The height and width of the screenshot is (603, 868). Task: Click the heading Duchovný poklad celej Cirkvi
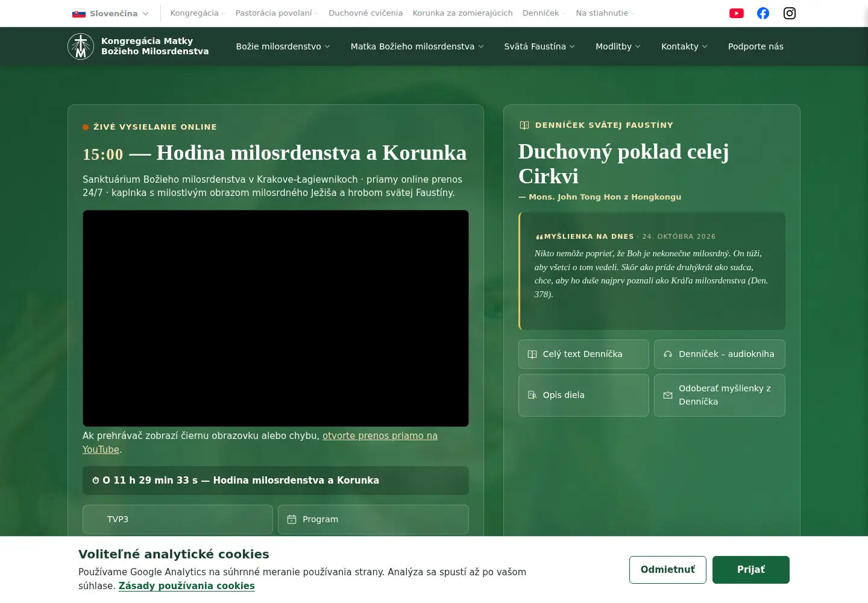[623, 164]
